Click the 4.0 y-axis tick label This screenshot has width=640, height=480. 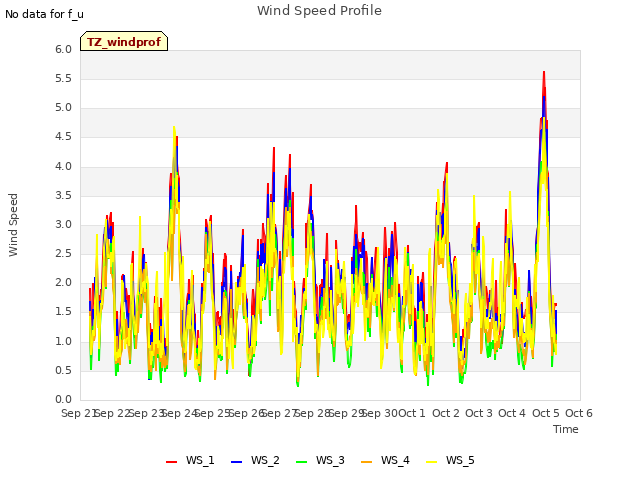click(x=63, y=167)
